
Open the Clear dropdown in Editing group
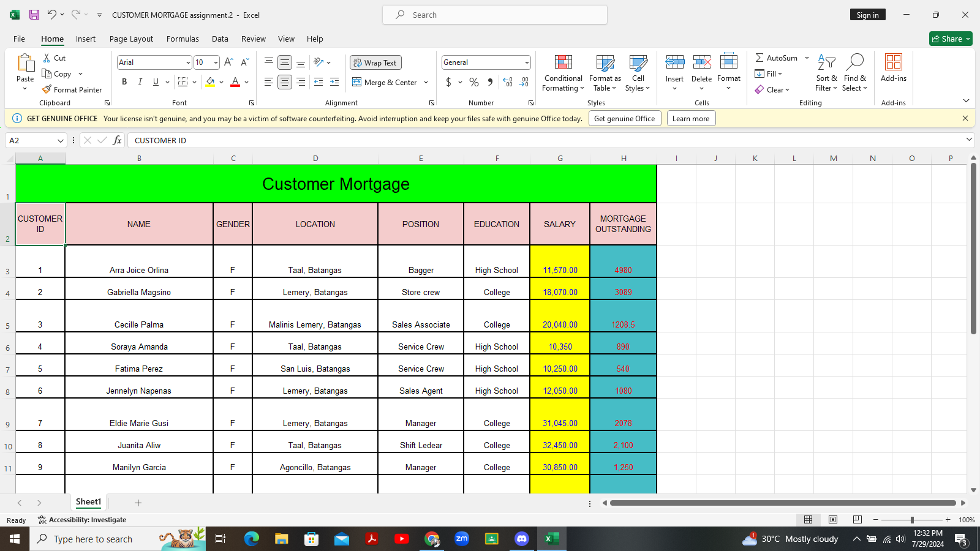[x=772, y=89]
